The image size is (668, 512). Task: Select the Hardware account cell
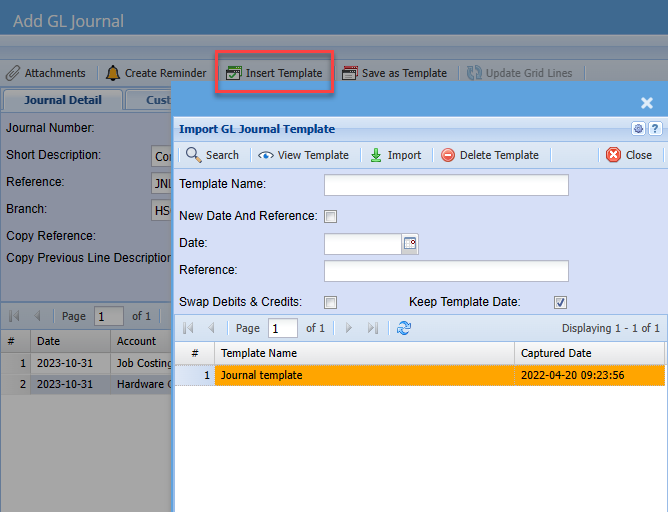click(141, 384)
